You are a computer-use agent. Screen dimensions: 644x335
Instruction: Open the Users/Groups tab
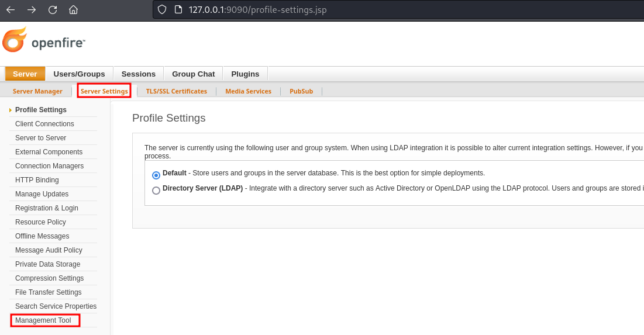[x=79, y=74]
